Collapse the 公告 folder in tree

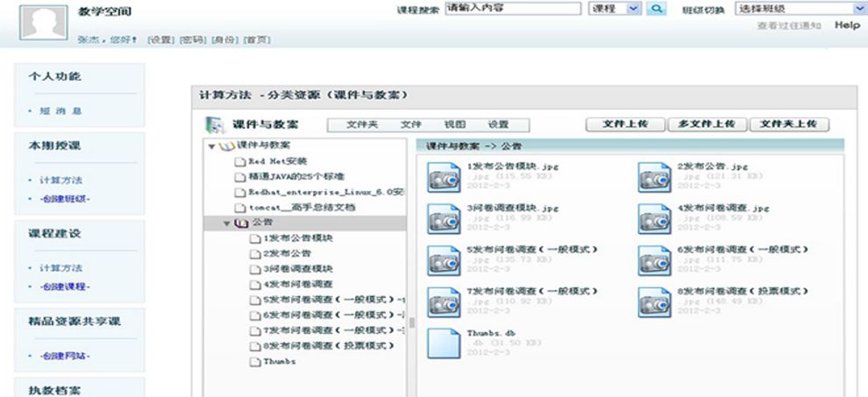click(227, 223)
